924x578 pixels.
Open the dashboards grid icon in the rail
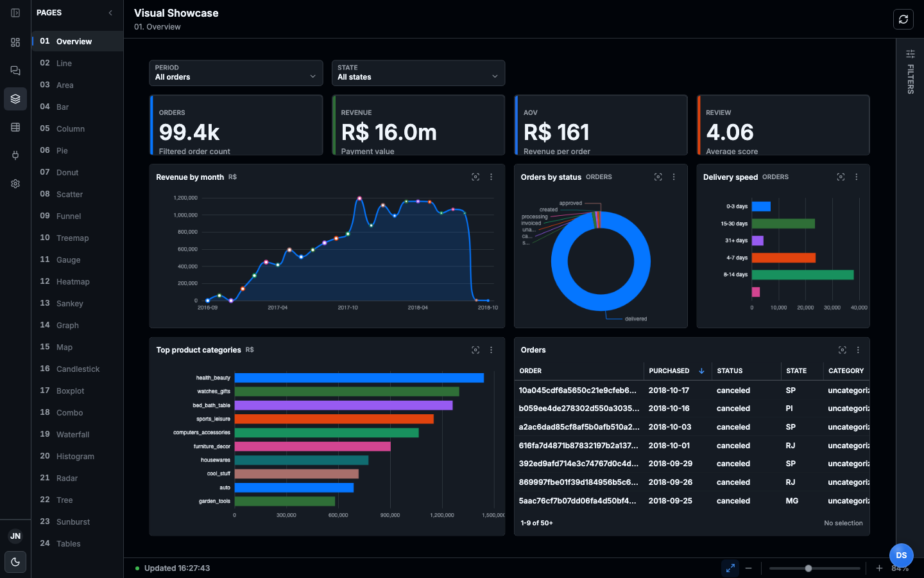[x=15, y=42]
